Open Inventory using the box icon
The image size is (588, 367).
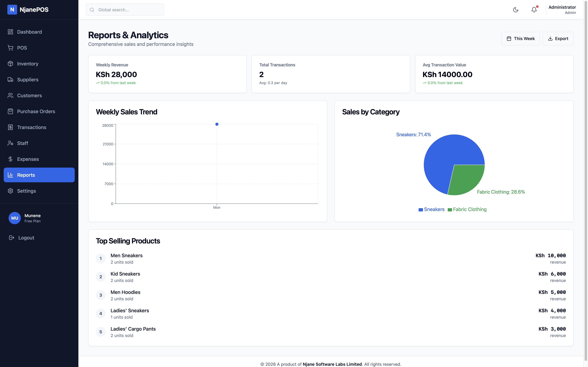10,64
